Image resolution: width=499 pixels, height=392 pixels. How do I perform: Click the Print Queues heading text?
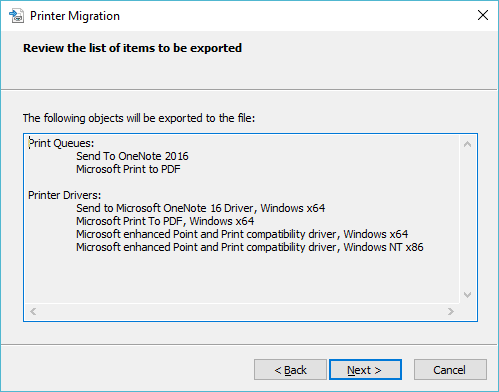coord(61,143)
